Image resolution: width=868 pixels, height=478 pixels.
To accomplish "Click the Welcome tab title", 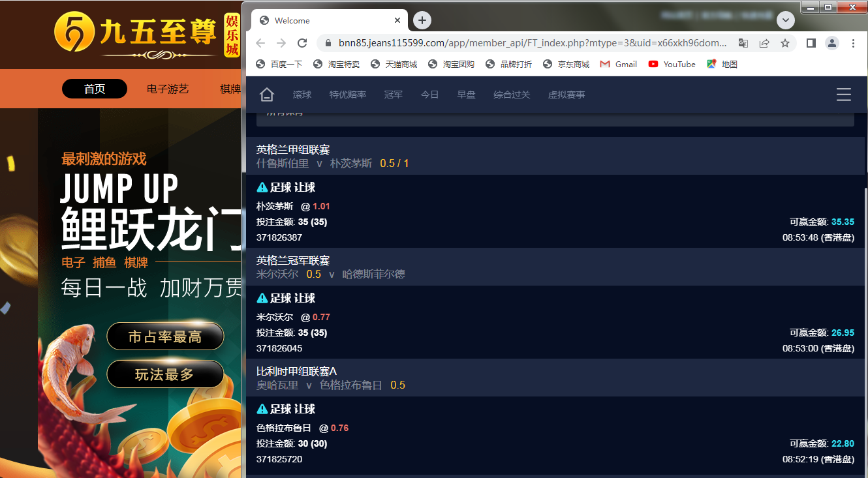I will 292,20.
